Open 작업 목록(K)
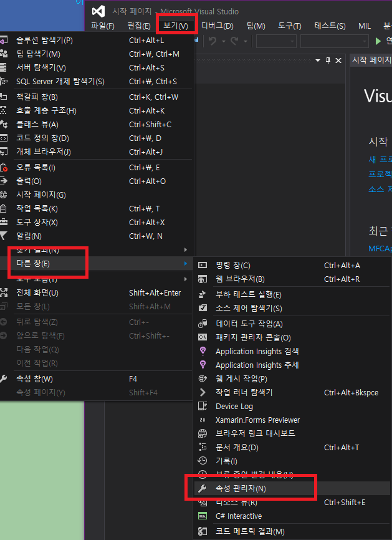392x540 pixels. [97, 209]
